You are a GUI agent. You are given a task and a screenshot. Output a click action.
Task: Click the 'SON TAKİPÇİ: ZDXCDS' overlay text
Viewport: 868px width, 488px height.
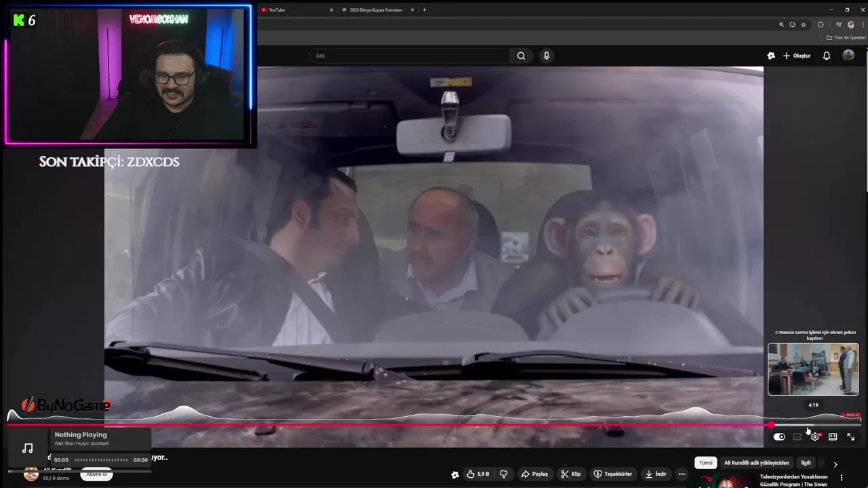point(109,161)
